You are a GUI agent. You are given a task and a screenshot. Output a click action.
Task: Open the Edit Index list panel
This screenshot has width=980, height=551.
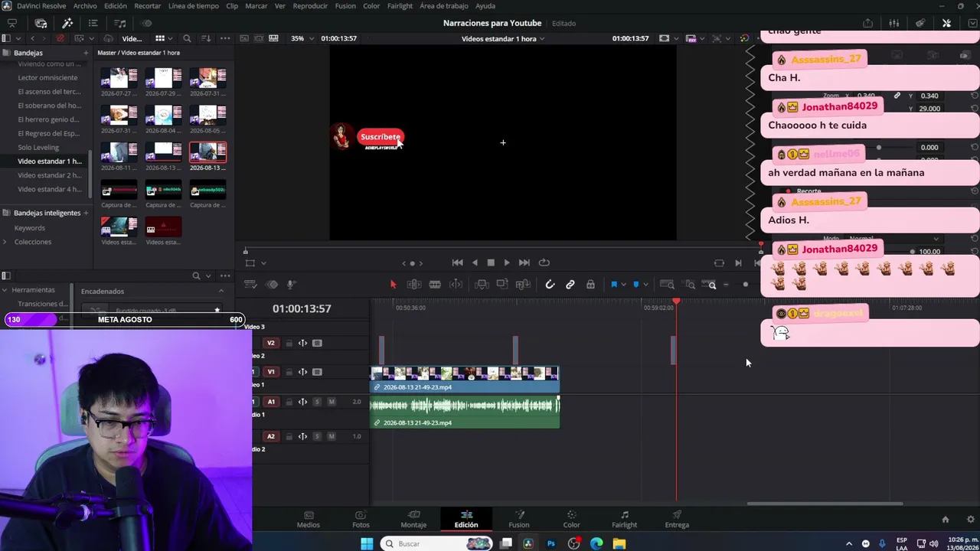pos(93,23)
